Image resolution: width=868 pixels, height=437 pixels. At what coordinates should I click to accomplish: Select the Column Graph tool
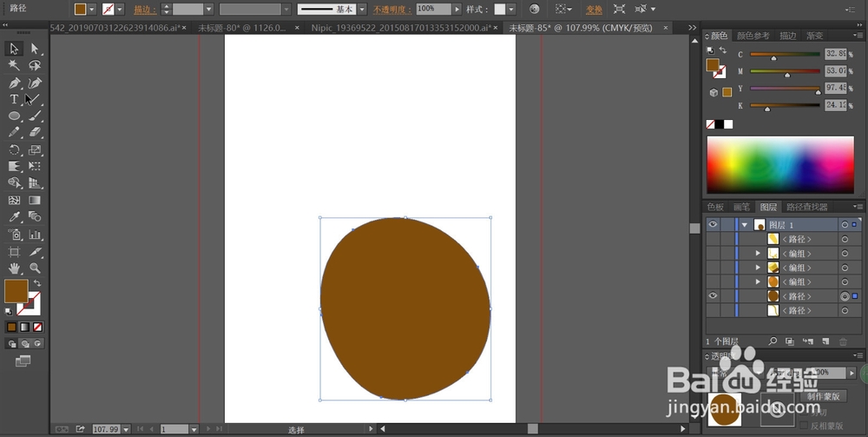point(35,235)
